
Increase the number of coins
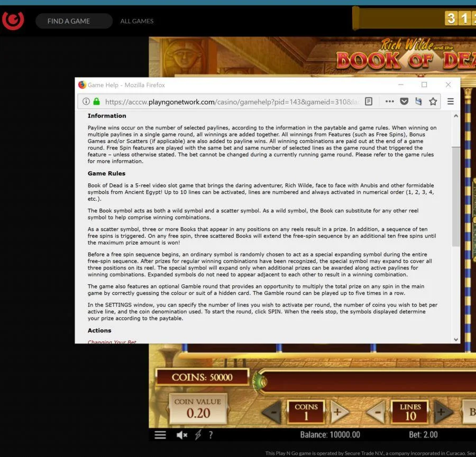coord(338,412)
